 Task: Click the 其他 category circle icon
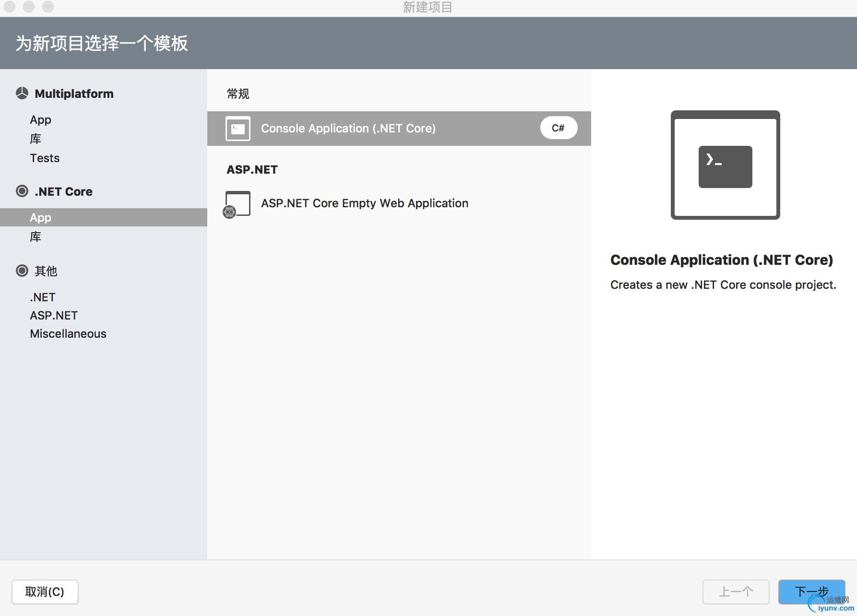coord(22,271)
